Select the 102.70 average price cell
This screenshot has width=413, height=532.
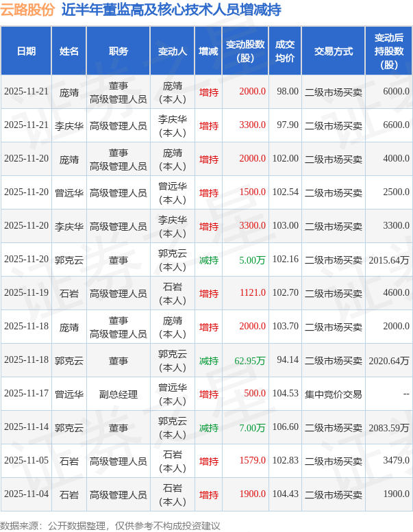point(286,293)
